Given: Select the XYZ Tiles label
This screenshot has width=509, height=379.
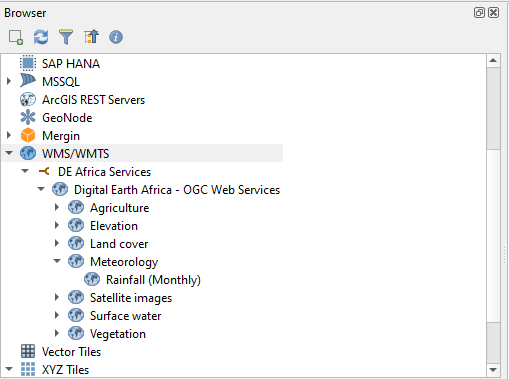Looking at the screenshot, I should pos(65,370).
